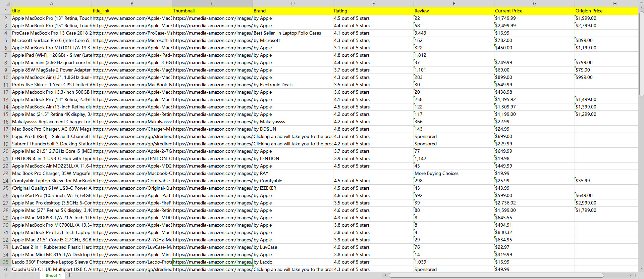Screen dimensions: 644x279
Task: Select the 'Lacdo 360° Protective Laptop Sleeve' cell
Action: (51, 262)
